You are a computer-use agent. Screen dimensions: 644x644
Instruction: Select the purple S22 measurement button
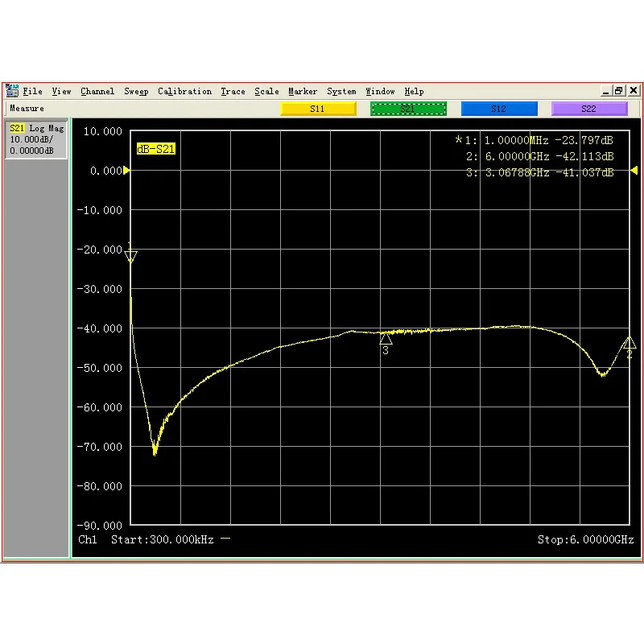pyautogui.click(x=589, y=109)
